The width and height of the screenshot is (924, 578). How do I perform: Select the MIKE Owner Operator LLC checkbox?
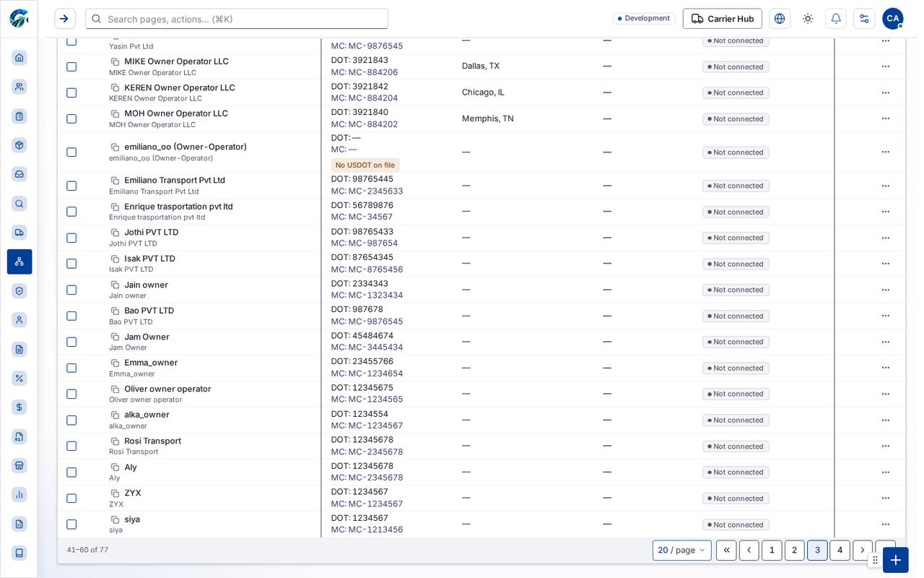(71, 66)
